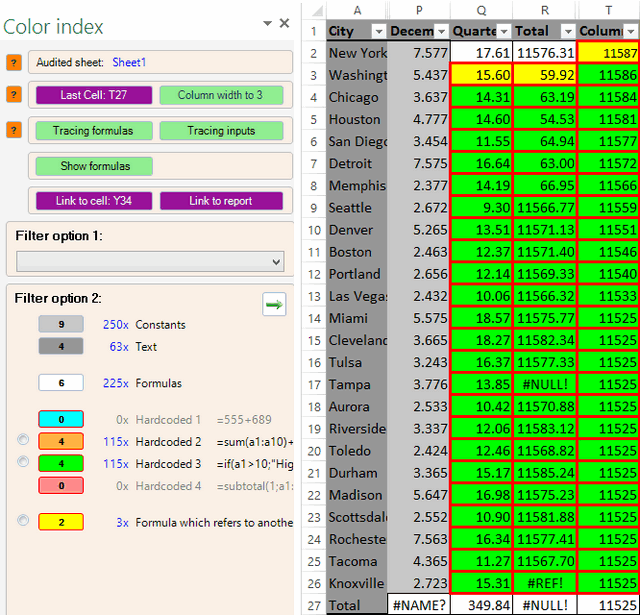Click the help icon beside Tracing formulas
The height and width of the screenshot is (615, 640).
[x=14, y=130]
